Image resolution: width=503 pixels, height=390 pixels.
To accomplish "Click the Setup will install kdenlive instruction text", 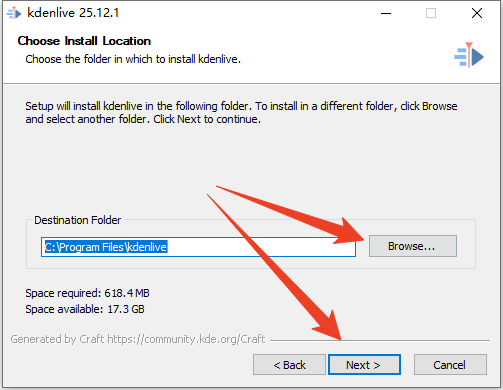I will click(241, 112).
